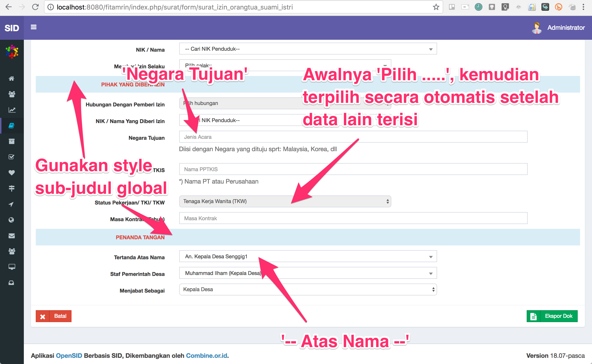592x364 pixels.
Task: Toggle the sidebar with hamburger menu
Action: 34,27
